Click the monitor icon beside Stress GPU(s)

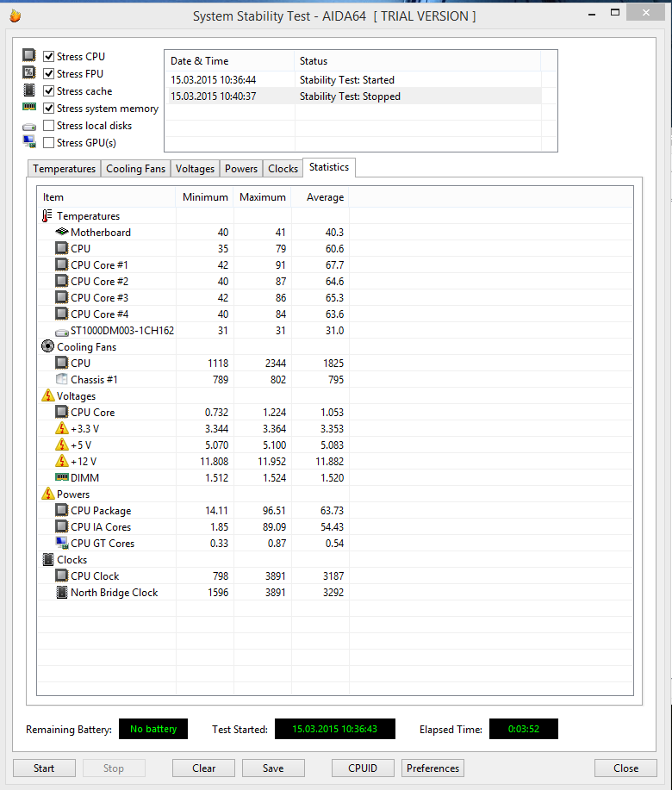point(29,142)
